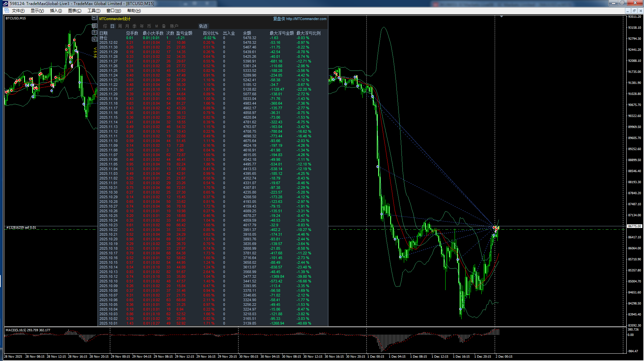Click the #132816259 sell 0.01 order line label
The width and height of the screenshot is (644, 361).
pyautogui.click(x=21, y=228)
